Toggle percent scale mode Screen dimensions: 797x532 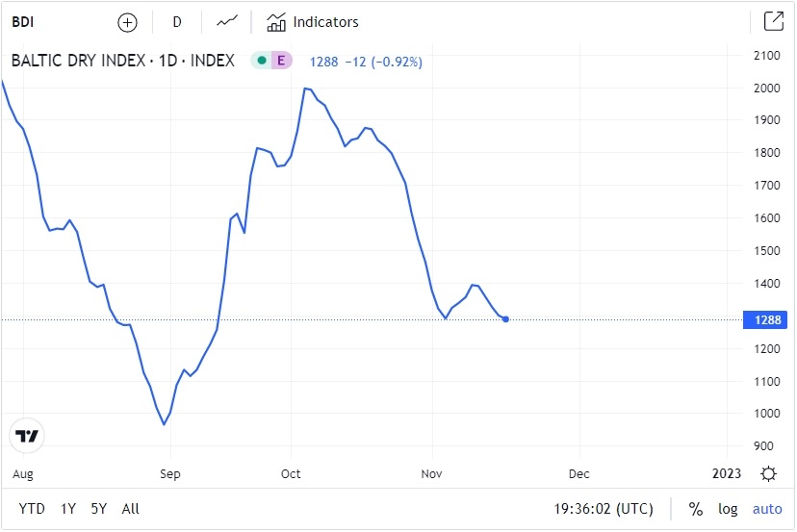(695, 509)
